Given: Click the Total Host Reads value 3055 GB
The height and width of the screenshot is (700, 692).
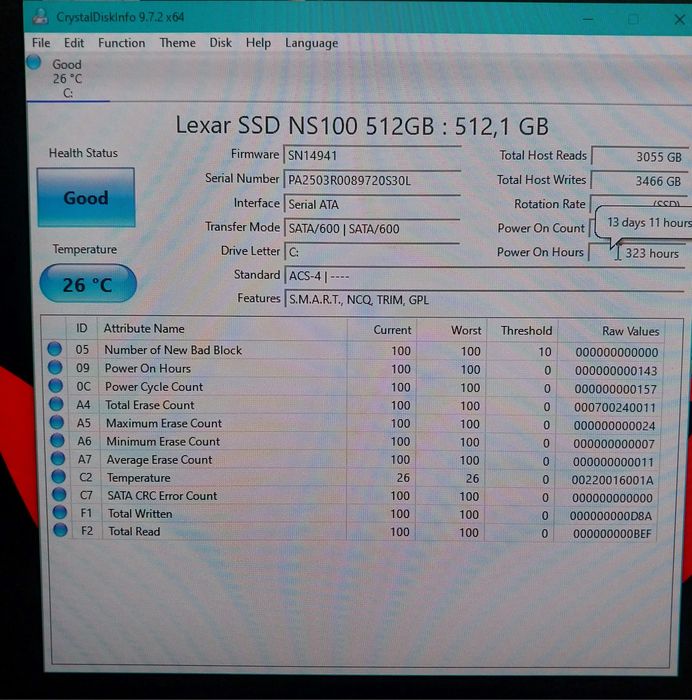Looking at the screenshot, I should (x=640, y=157).
